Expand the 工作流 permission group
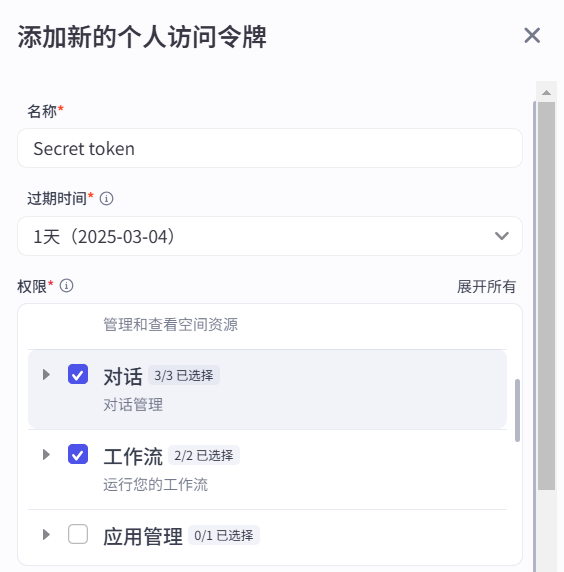The height and width of the screenshot is (572, 564). (46, 455)
